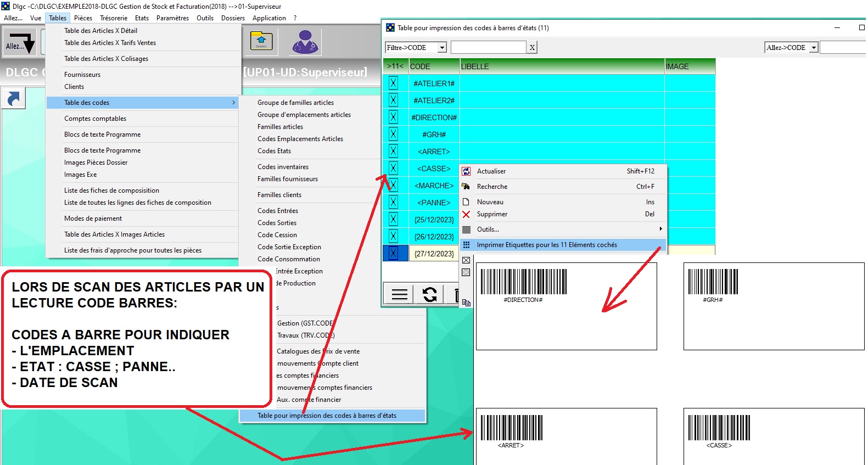This screenshot has width=868, height=465.
Task: Select Codes Etats in the submenu
Action: click(x=275, y=151)
